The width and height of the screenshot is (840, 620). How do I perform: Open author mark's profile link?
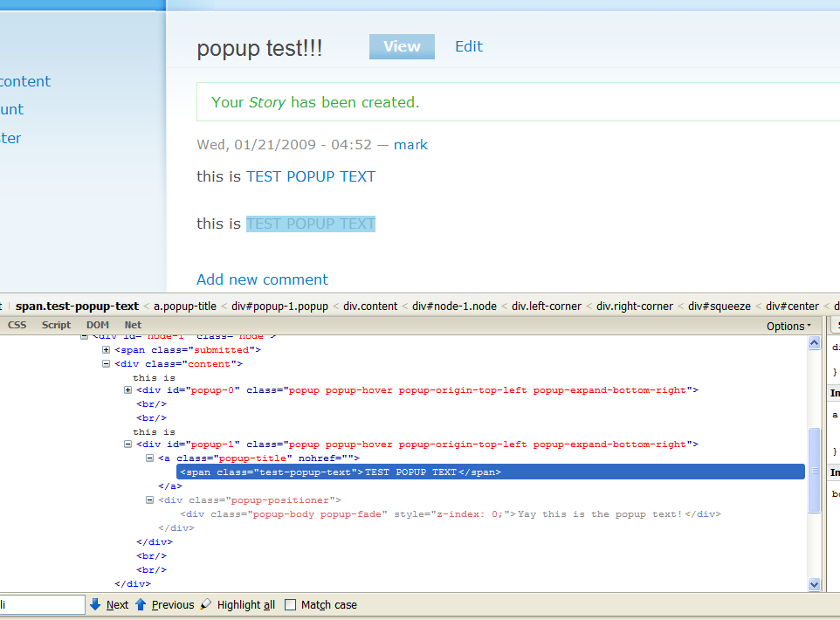[410, 145]
